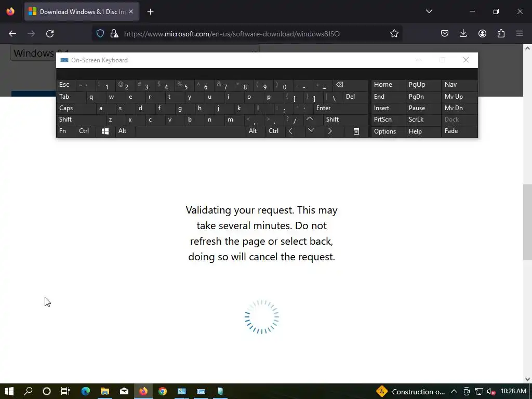Viewport: 532px width, 399px height.
Task: Toggle the left Shift key
Action: 81,119
